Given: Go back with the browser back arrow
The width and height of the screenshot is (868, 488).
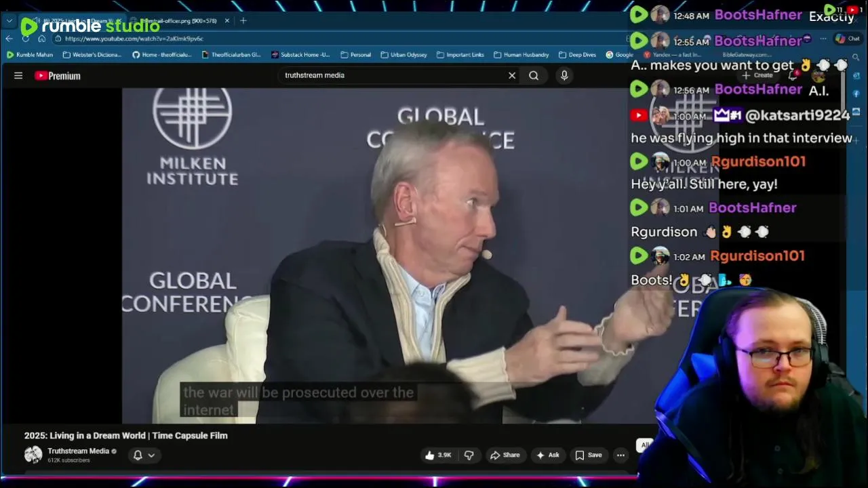Looking at the screenshot, I should 9,39.
